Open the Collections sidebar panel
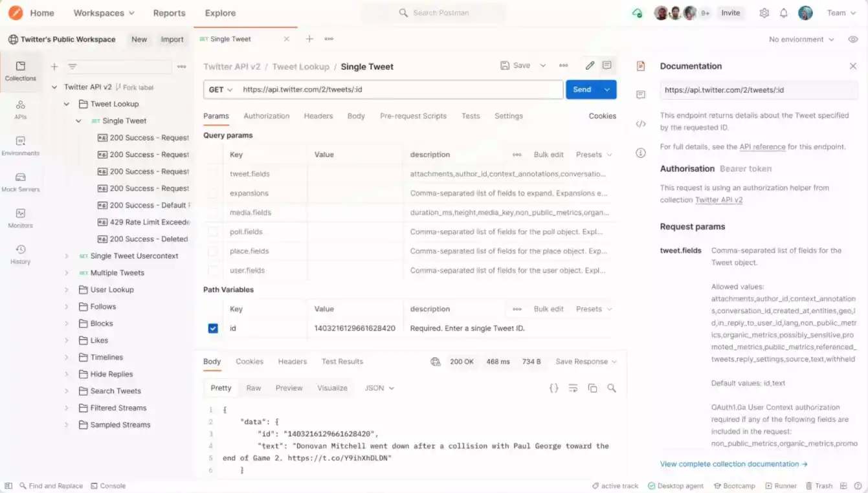 20,71
